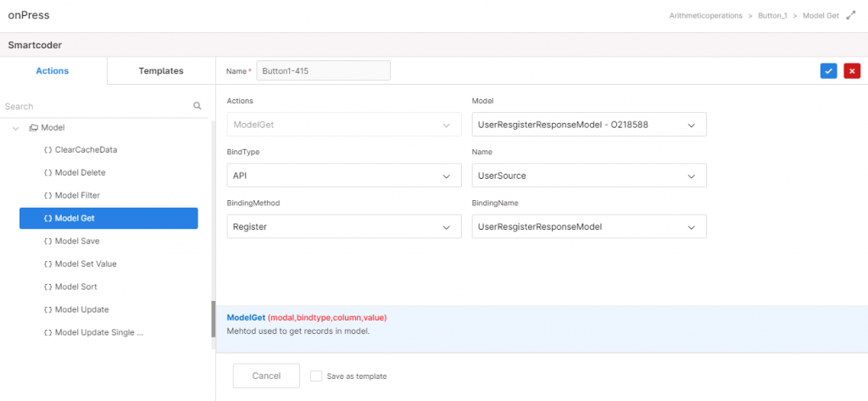Click Button_1 in the breadcrumb
This screenshot has height=401, width=868.
(x=773, y=15)
